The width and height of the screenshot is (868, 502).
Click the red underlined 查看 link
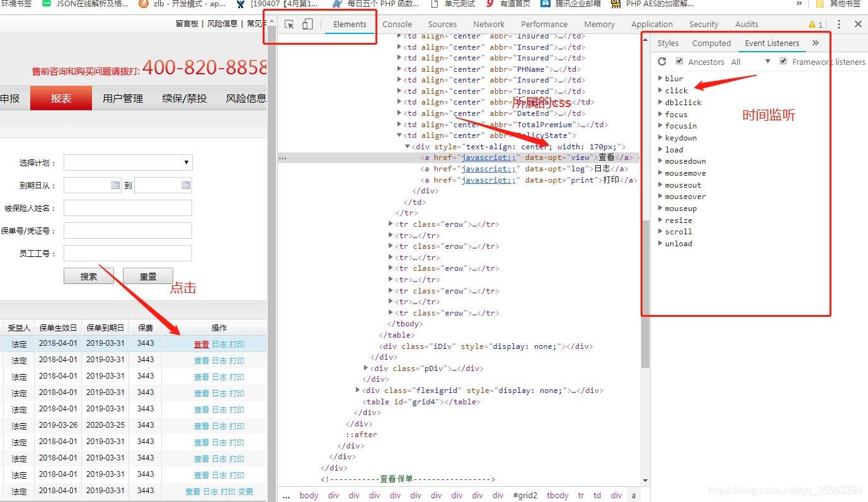pyautogui.click(x=202, y=344)
